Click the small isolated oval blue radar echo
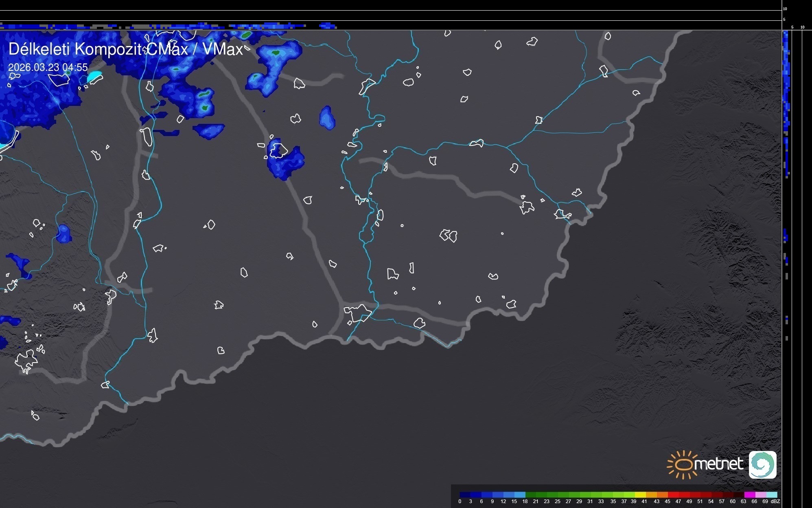 [x=327, y=118]
